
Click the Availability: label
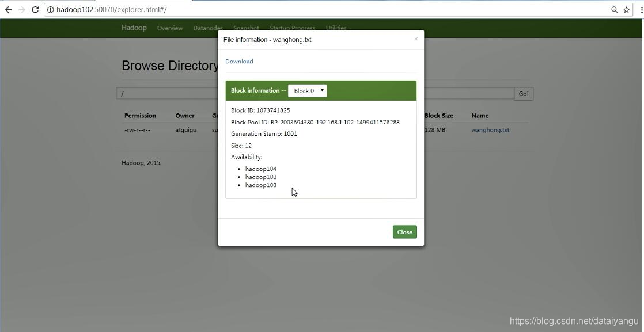coord(247,157)
